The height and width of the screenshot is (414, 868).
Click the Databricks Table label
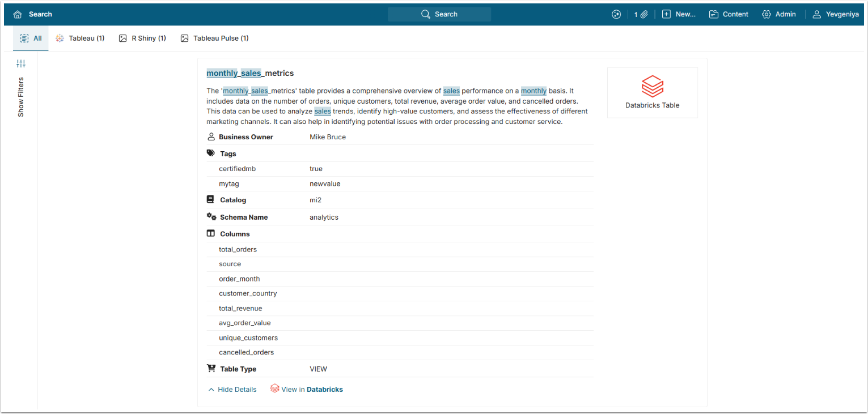click(653, 105)
